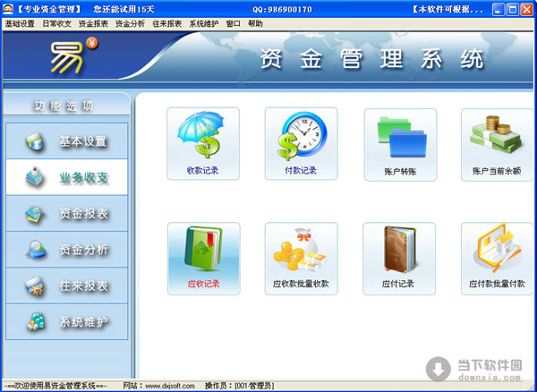Select 资金报表 in the sidebar
Screen dimensions: 537x392
[x=67, y=214]
